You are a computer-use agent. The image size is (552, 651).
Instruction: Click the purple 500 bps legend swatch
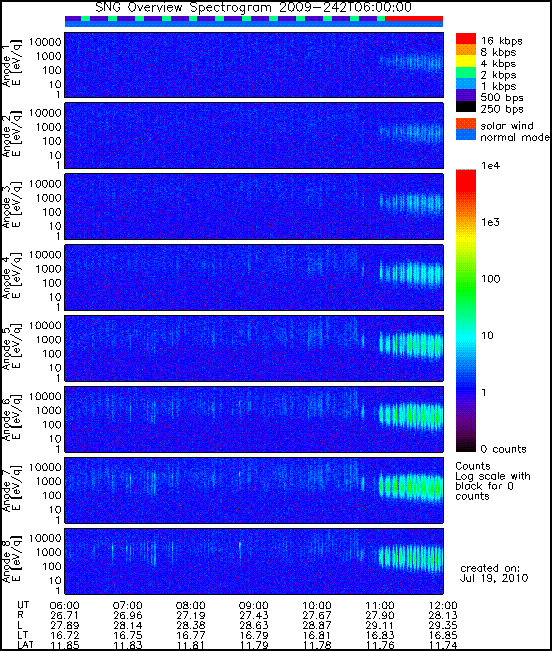(466, 95)
